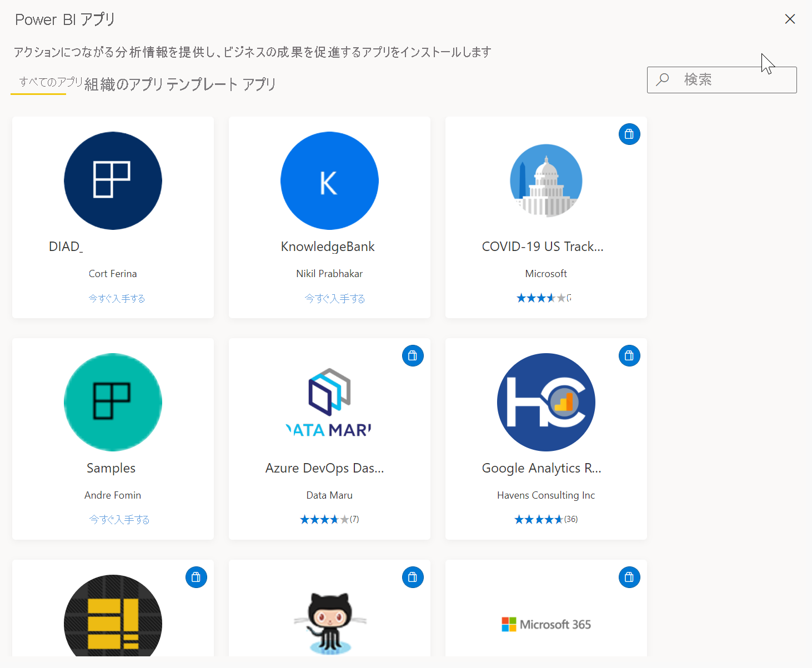Click the shopping bag badge on GitHub card
Screen dimensions: 812x668
click(x=413, y=577)
